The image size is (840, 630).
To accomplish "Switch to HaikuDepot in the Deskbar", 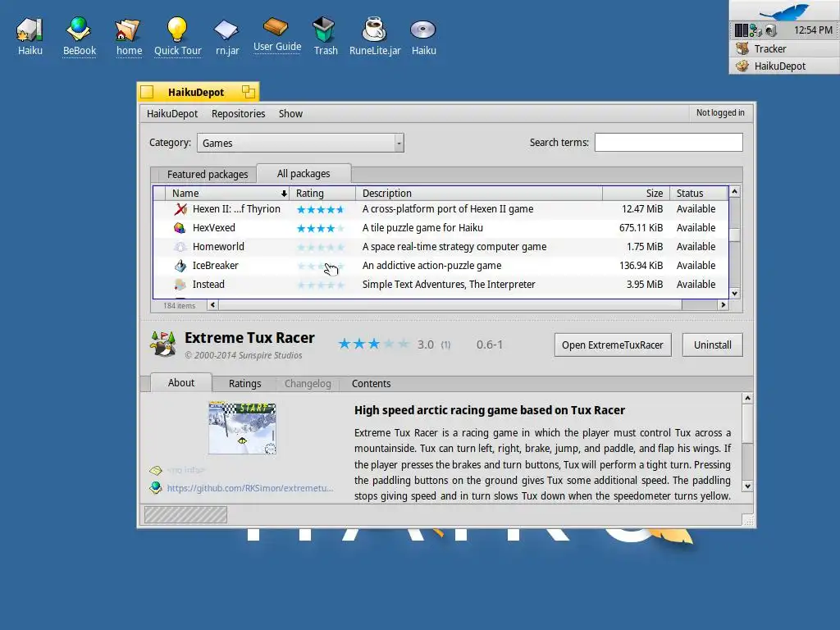I will [785, 66].
